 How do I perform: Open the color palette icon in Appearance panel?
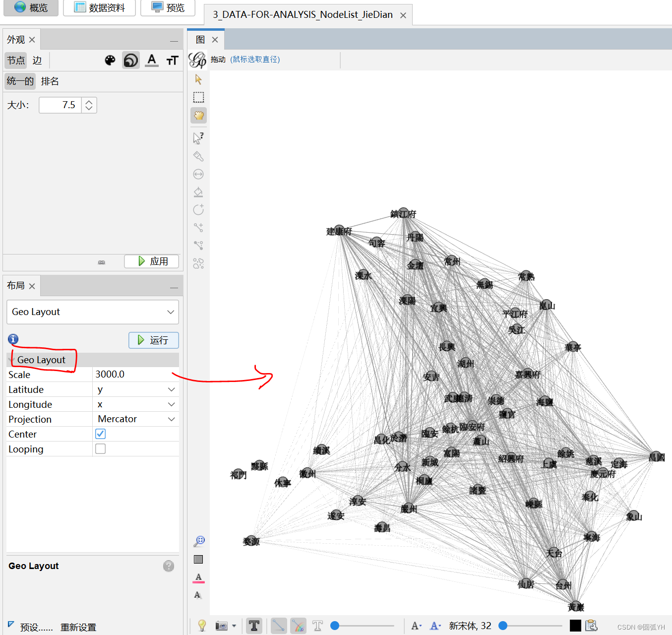coord(110,60)
